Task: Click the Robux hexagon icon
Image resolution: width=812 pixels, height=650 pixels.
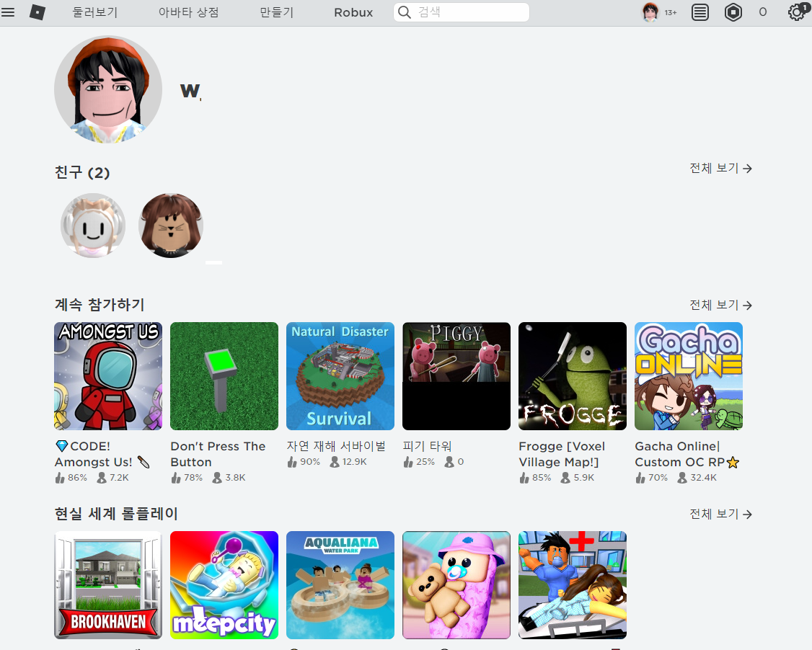Action: [x=733, y=12]
